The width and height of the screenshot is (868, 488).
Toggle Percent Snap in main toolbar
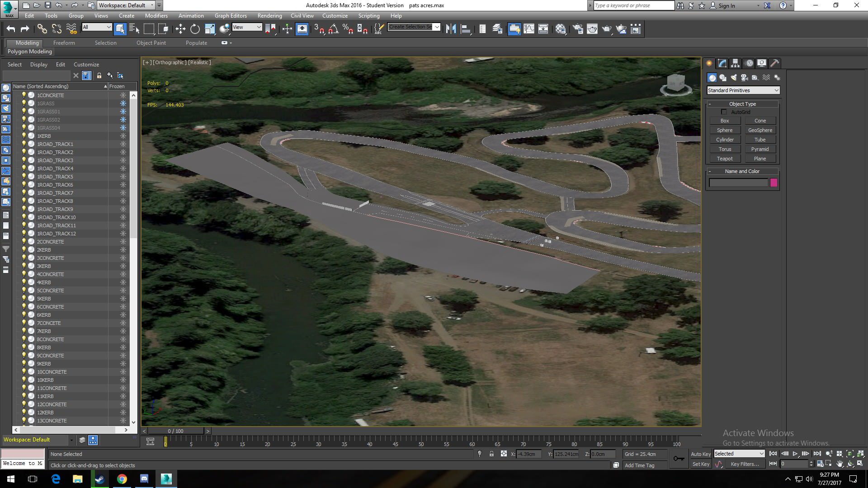tap(348, 29)
